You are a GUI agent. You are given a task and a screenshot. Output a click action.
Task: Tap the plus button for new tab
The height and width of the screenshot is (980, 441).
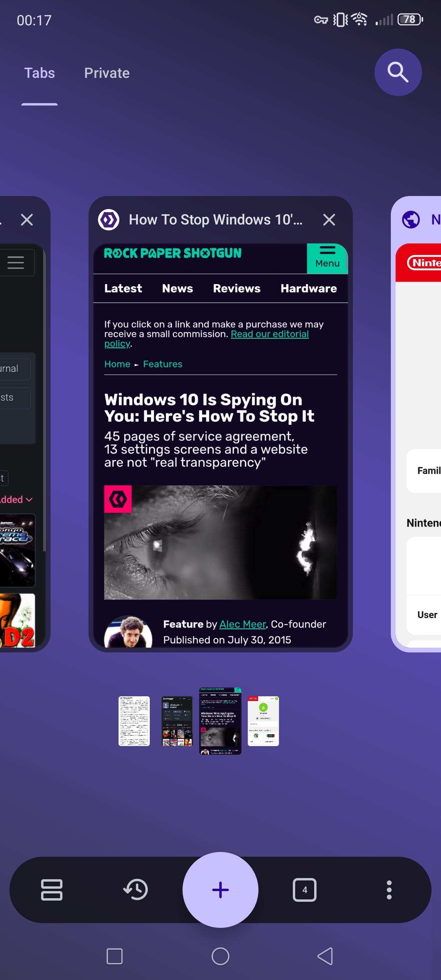click(220, 890)
